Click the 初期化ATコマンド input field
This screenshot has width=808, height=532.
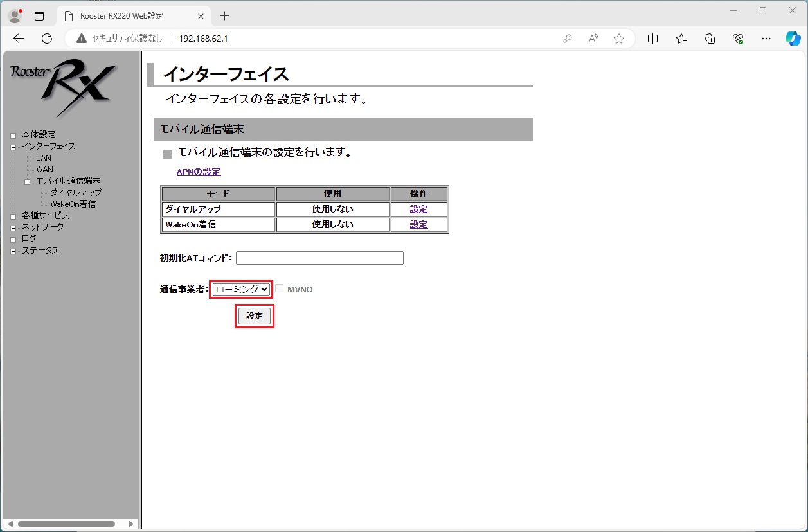319,258
